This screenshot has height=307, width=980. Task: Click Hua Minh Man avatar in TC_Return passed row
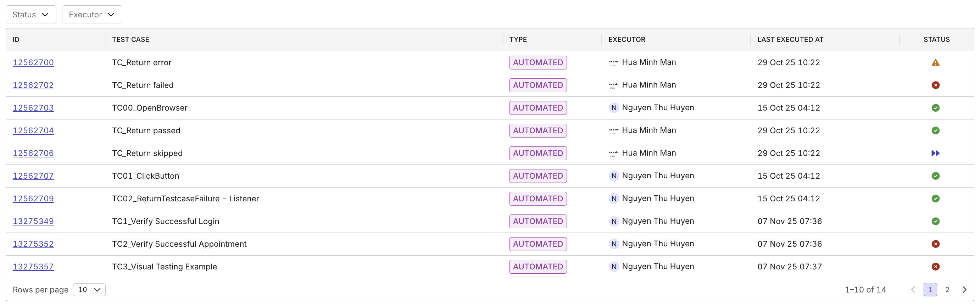coord(613,130)
